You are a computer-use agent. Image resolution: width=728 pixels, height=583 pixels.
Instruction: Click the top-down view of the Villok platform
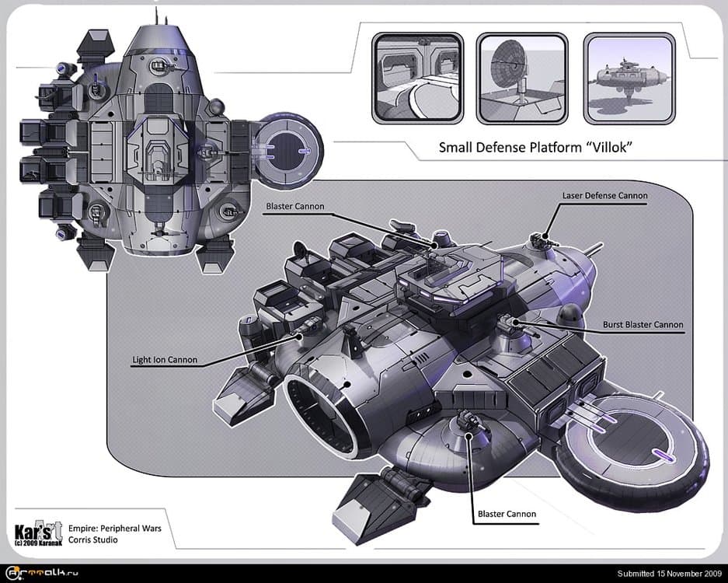click(x=155, y=140)
